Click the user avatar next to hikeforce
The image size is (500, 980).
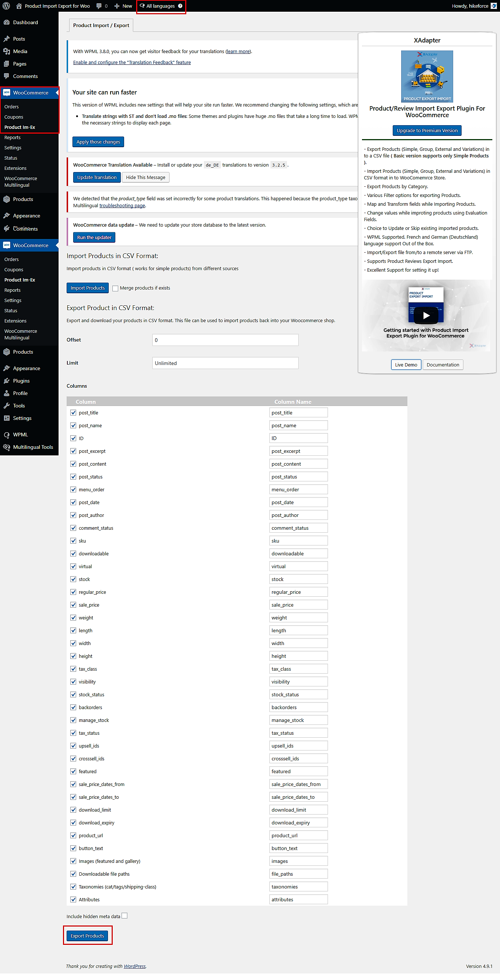[x=493, y=6]
